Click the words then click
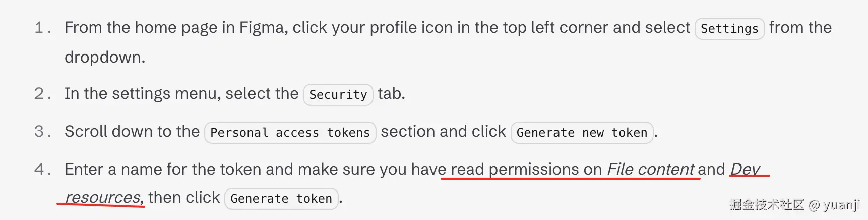This screenshot has height=220, width=868. (x=184, y=197)
